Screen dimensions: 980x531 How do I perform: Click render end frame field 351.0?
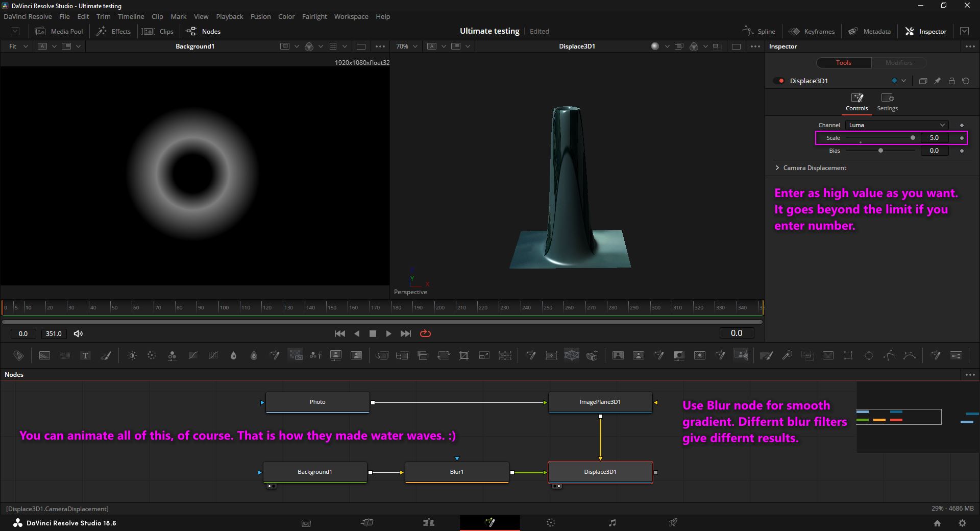(54, 333)
